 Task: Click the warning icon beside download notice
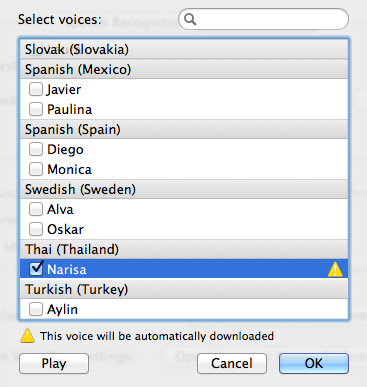tap(27, 336)
